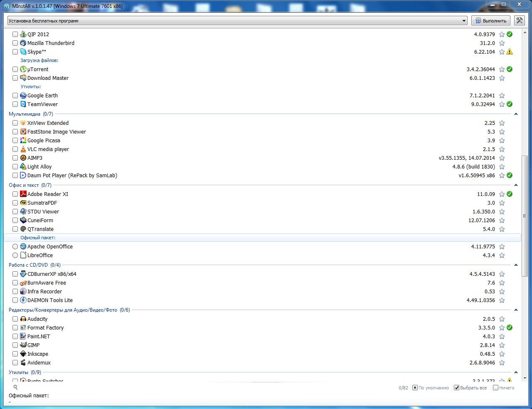Open the 'Установка бесплатных программ' dropdown

tap(237, 20)
